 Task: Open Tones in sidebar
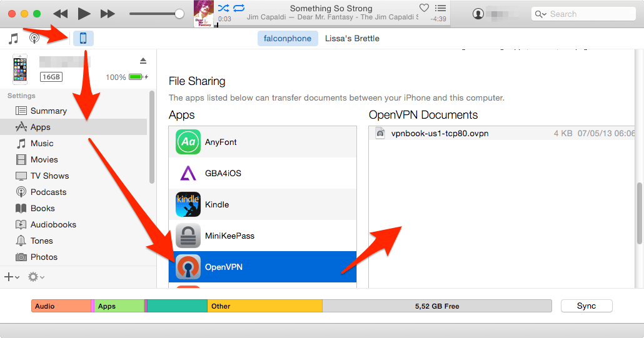tap(74, 241)
